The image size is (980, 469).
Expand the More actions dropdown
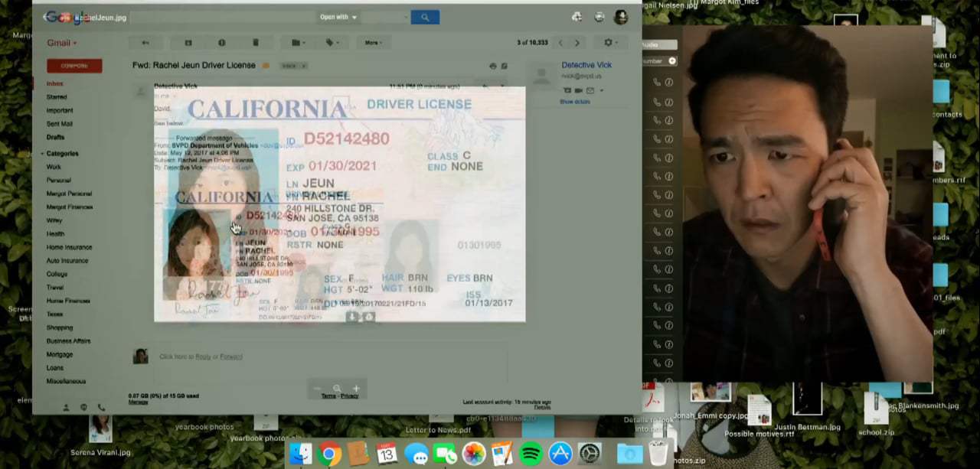point(374,43)
